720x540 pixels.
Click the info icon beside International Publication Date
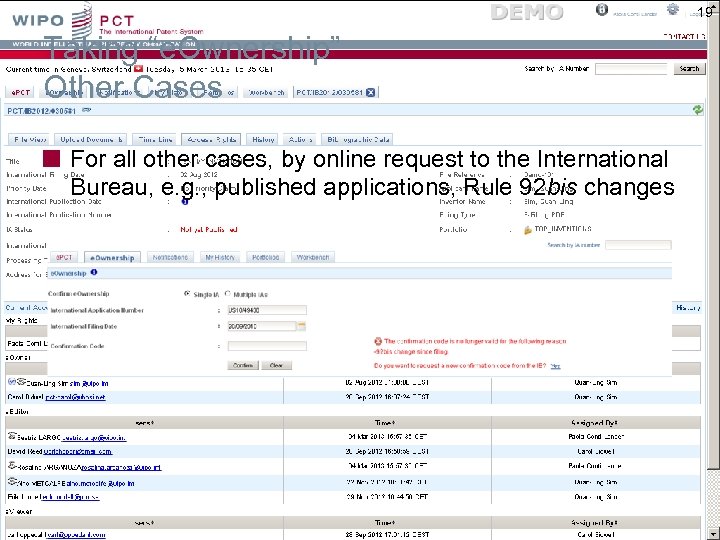pos(185,201)
